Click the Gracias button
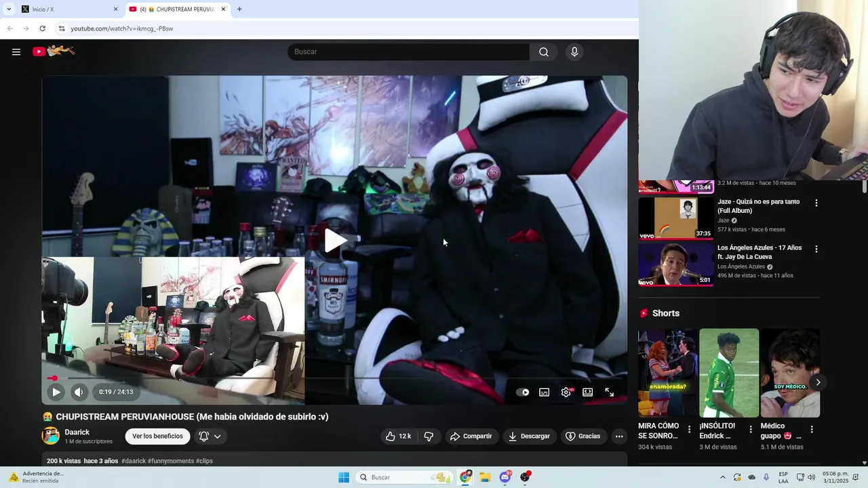This screenshot has width=868, height=488. point(583,436)
